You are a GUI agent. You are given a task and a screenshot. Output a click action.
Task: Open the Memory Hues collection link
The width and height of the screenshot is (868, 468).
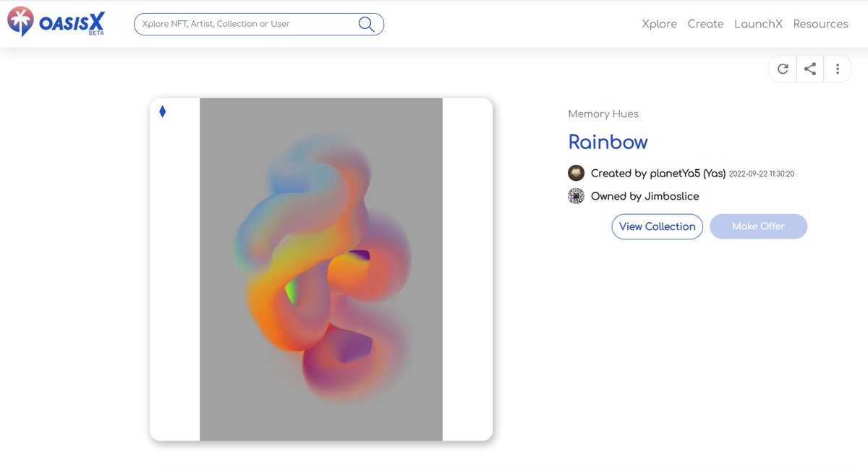[x=603, y=114]
